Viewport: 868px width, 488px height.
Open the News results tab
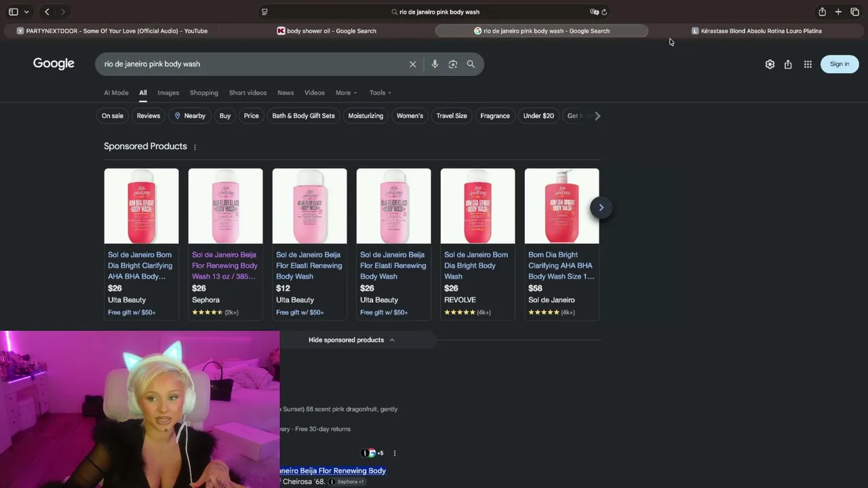click(x=285, y=93)
